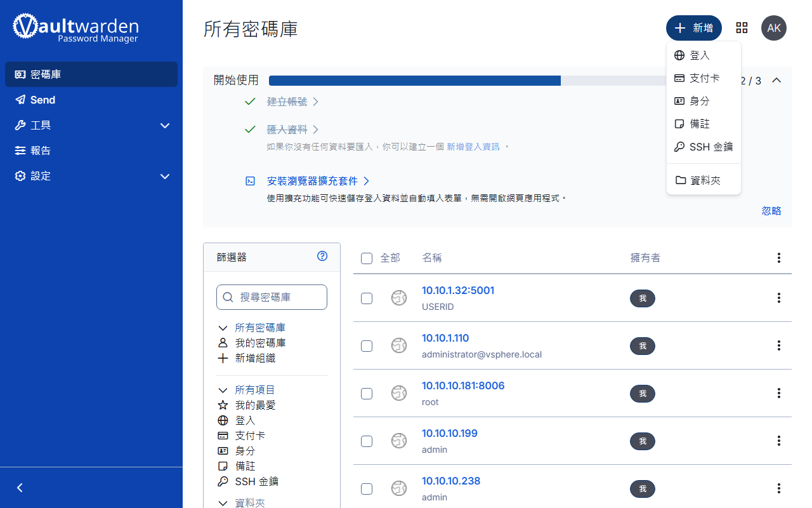Open the options menu for 10.10.1.110
The image size is (812, 508).
click(x=779, y=345)
